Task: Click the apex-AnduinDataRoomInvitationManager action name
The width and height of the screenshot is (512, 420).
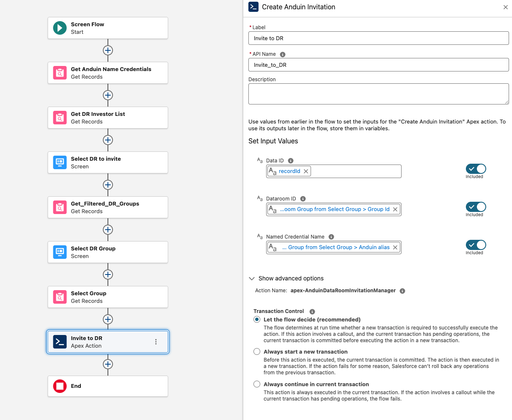Action: pos(343,291)
